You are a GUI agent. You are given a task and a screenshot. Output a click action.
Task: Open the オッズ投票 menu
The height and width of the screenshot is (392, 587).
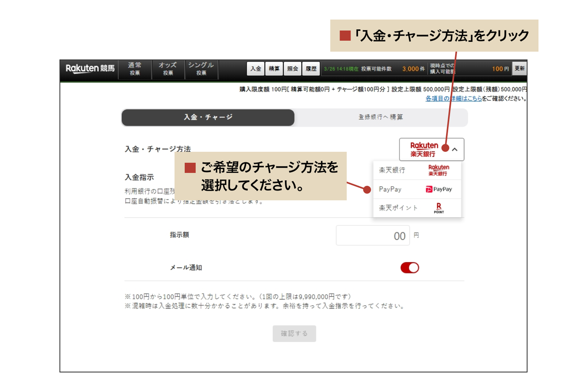click(168, 69)
